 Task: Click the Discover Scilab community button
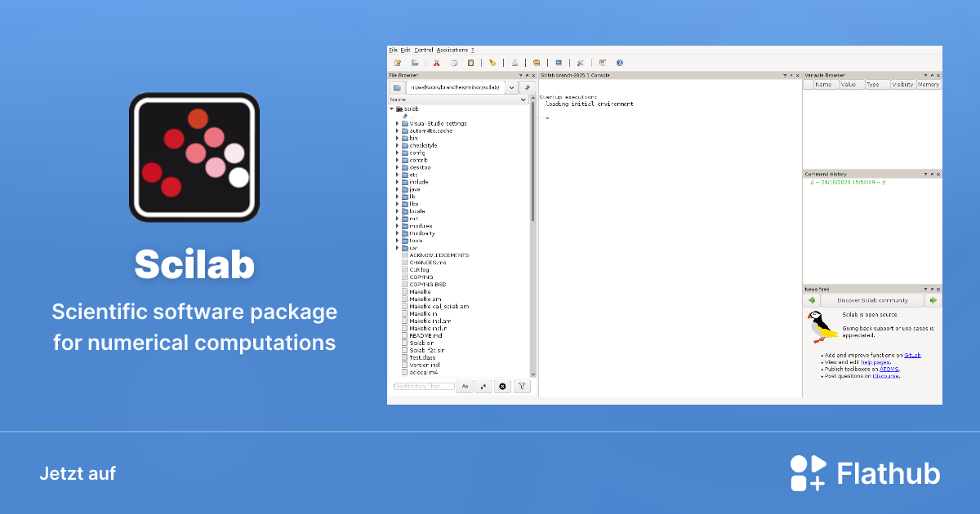pyautogui.click(x=873, y=300)
